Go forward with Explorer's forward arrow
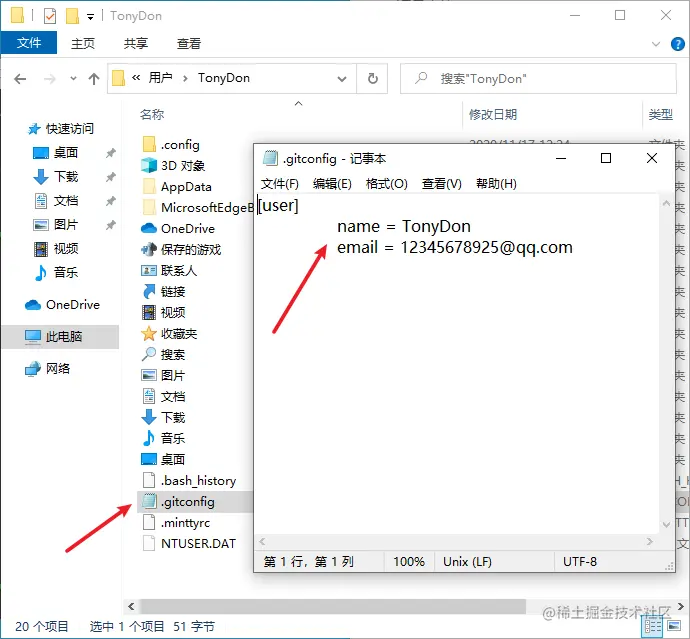This screenshot has width=690, height=639. click(50, 79)
